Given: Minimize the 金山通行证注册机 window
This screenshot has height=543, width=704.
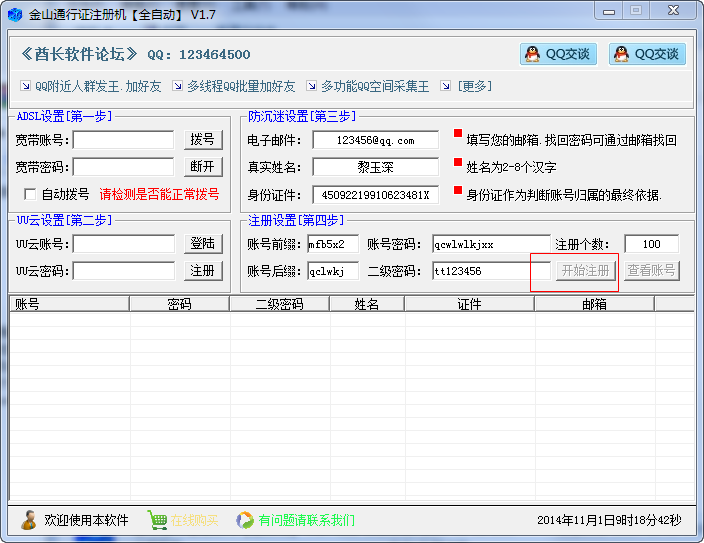Looking at the screenshot, I should coord(609,11).
